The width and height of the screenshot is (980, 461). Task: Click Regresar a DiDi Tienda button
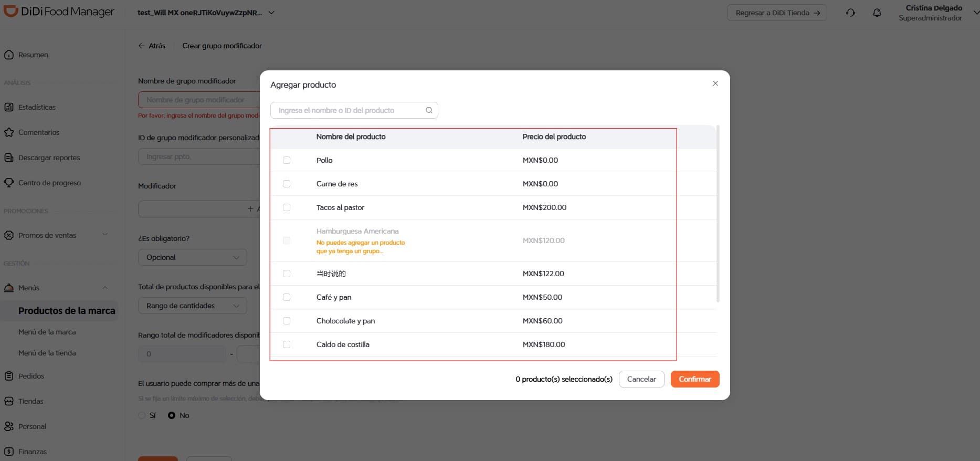click(x=777, y=13)
